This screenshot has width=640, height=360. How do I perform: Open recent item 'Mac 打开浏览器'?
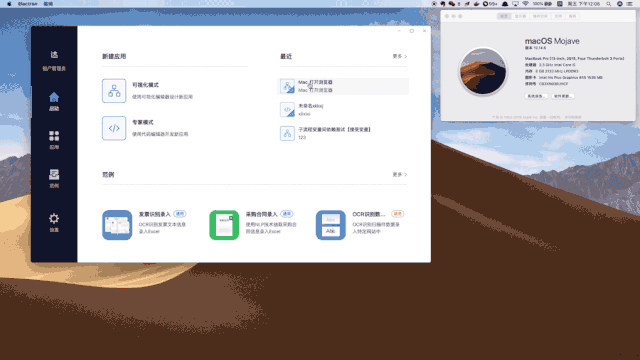[343, 86]
